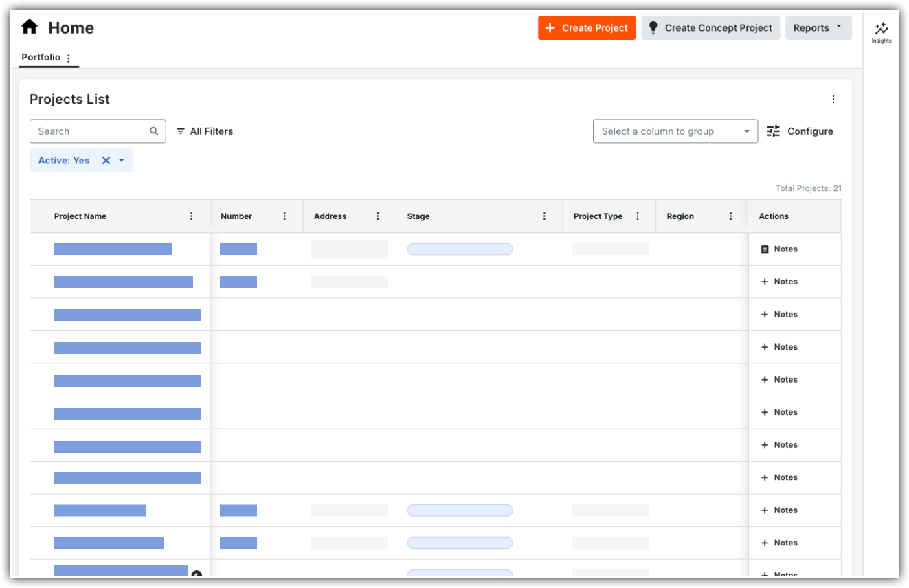
Task: Open the second project name link
Action: click(124, 282)
